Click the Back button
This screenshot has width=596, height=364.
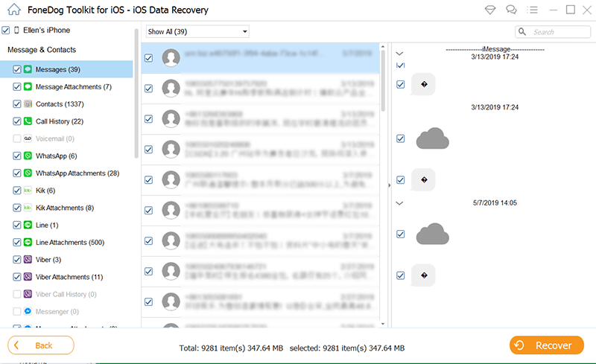(41, 345)
